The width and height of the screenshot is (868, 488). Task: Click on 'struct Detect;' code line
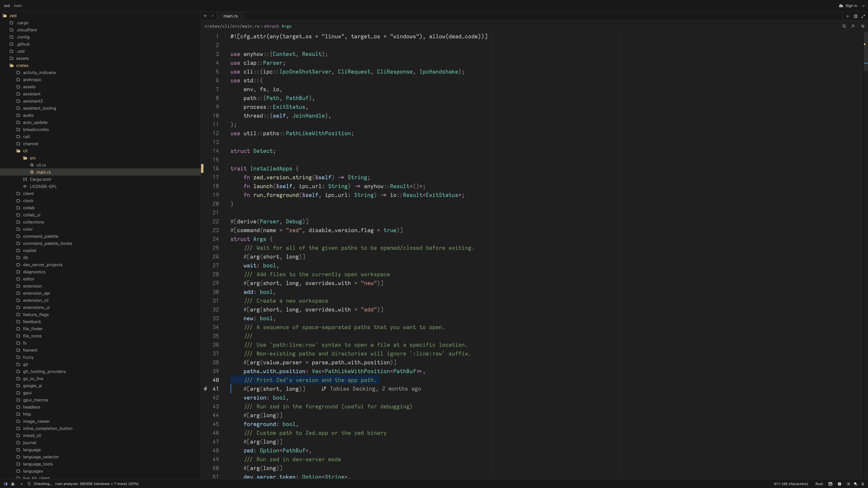point(253,151)
